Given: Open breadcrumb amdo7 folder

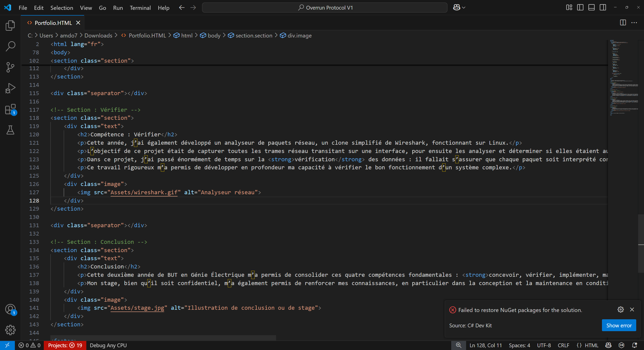Looking at the screenshot, I should point(69,35).
